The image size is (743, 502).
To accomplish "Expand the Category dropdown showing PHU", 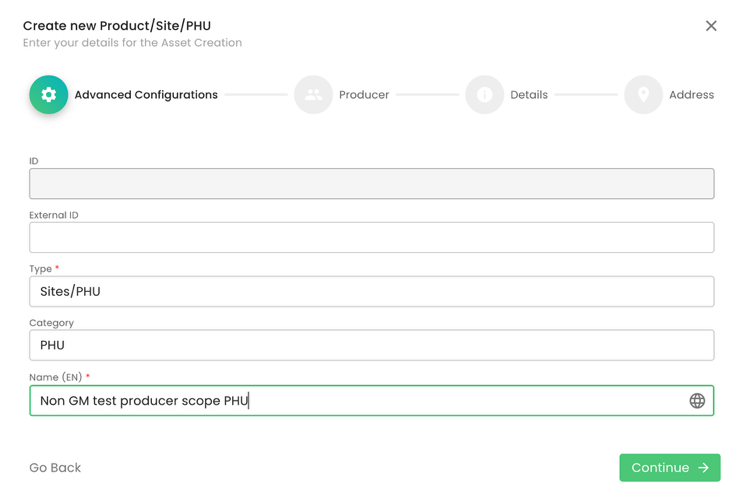I will (x=371, y=345).
